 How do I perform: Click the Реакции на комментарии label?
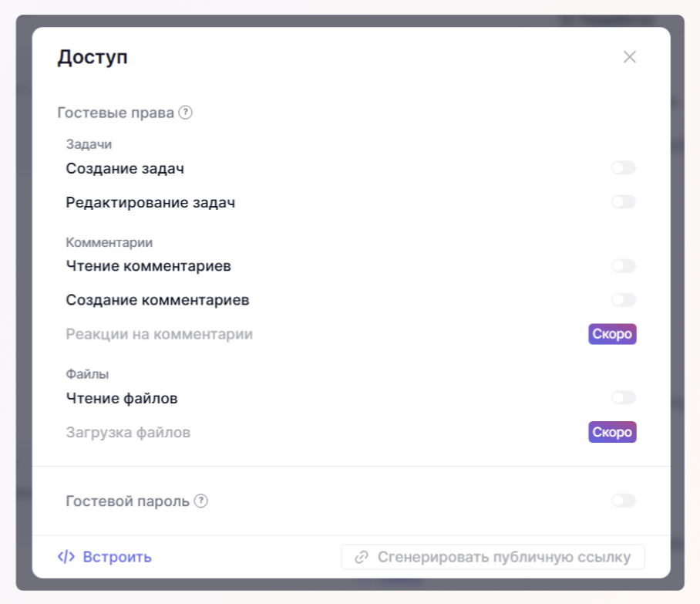(159, 334)
